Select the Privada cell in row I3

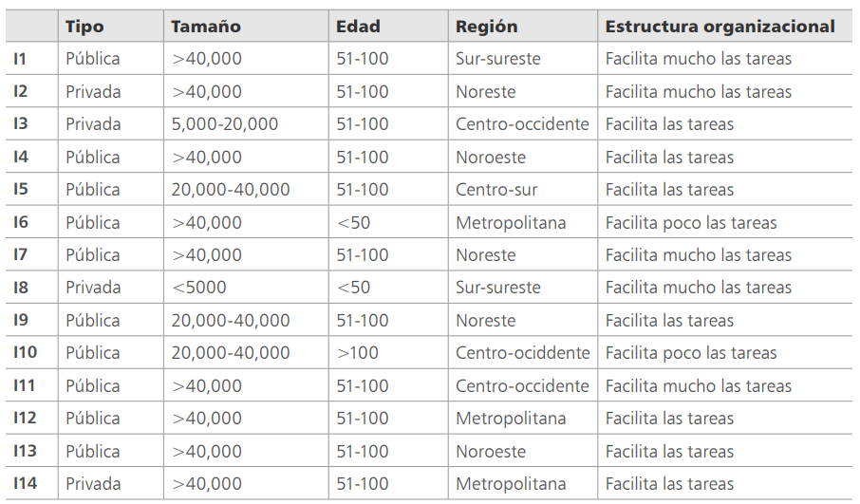[x=93, y=124]
